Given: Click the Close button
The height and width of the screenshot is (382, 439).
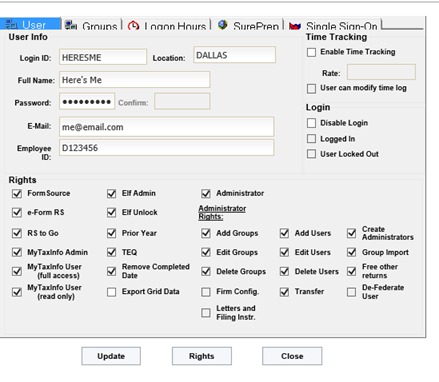Looking at the screenshot, I should click(292, 356).
